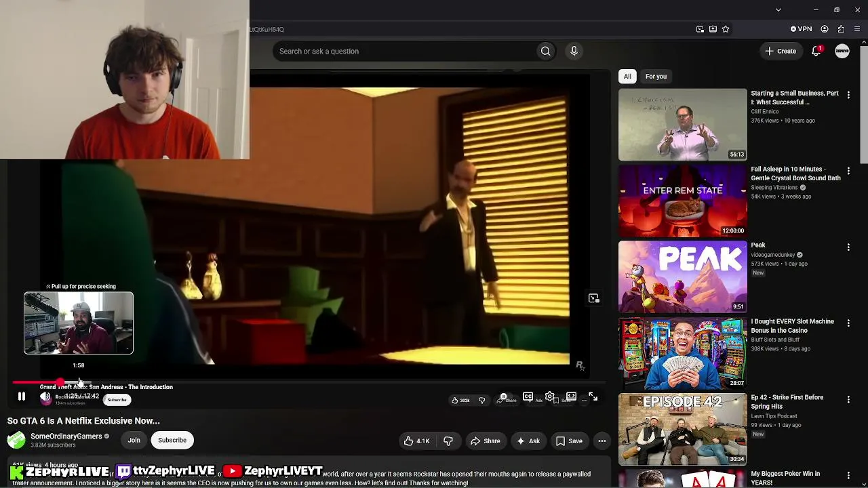Pause the video with the player pause button
This screenshot has height=488, width=868.
(22, 396)
